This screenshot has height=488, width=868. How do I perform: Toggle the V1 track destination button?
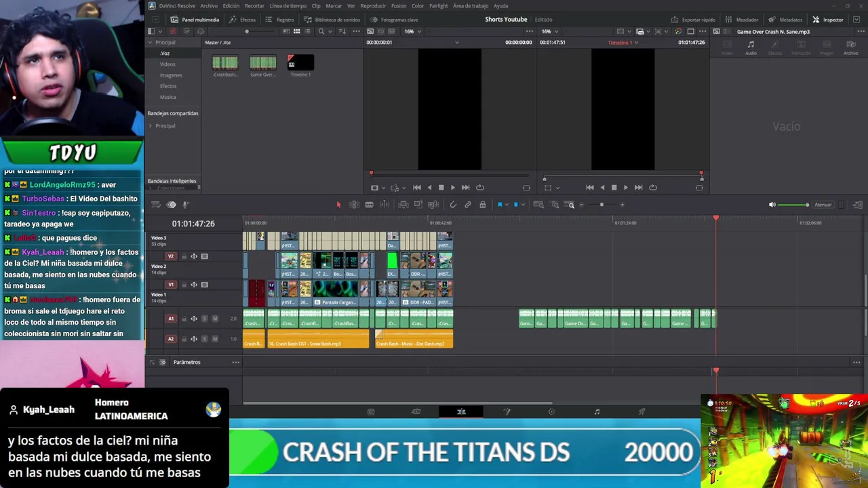tap(171, 285)
